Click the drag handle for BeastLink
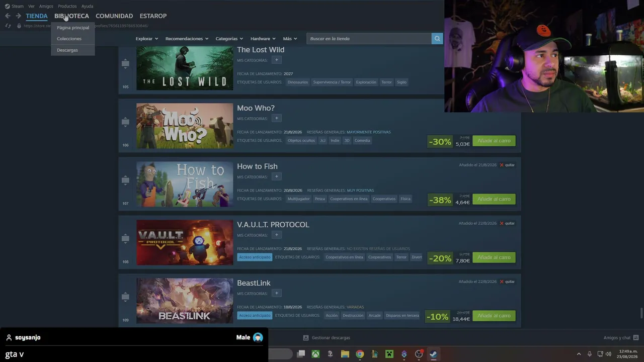 pyautogui.click(x=125, y=297)
